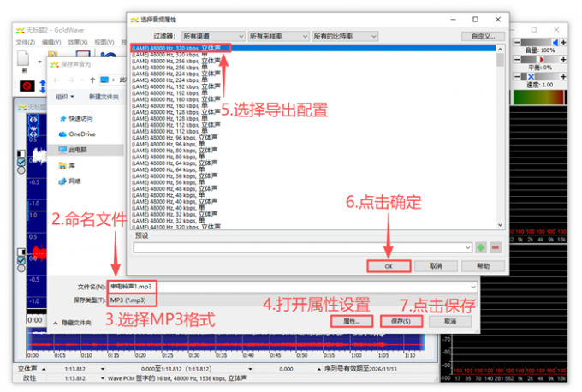582x392 pixels.
Task: Toggle the lower channel black-white square button
Action: coord(21,252)
